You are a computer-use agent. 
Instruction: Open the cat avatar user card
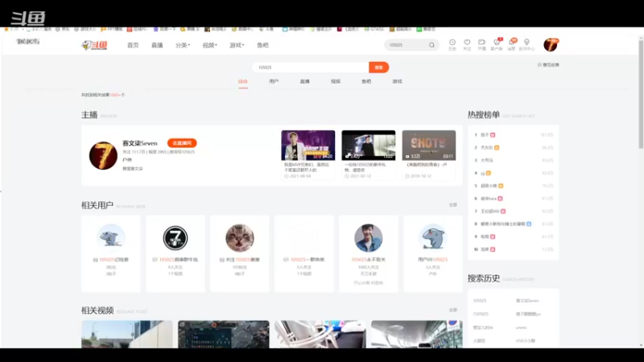pos(240,237)
